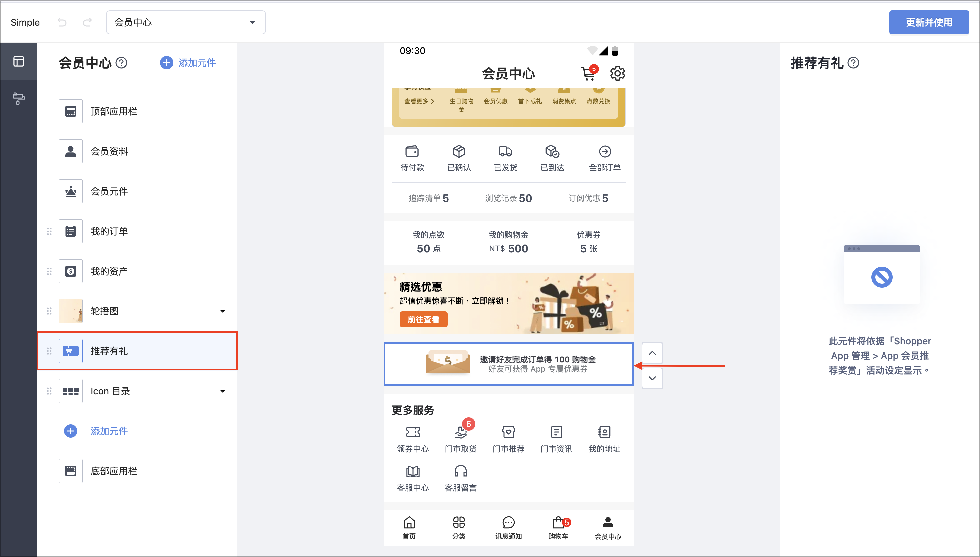
Task: Click the 已确认 box icon
Action: click(459, 151)
